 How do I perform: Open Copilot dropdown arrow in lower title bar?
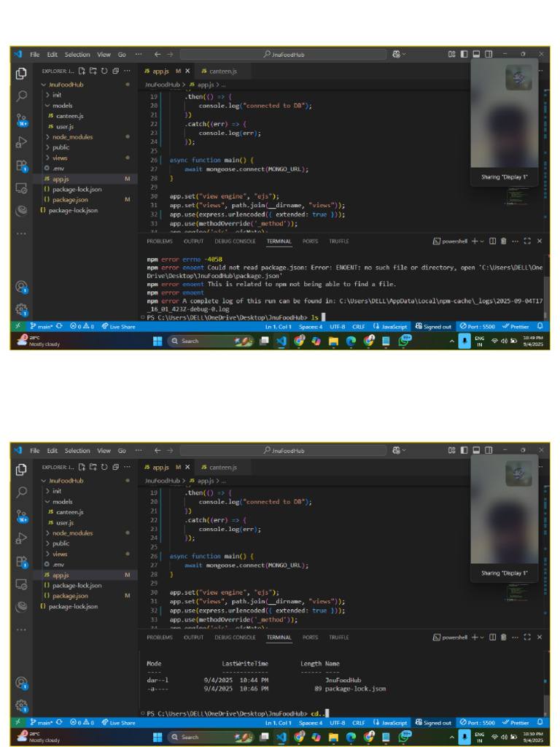[x=404, y=450]
